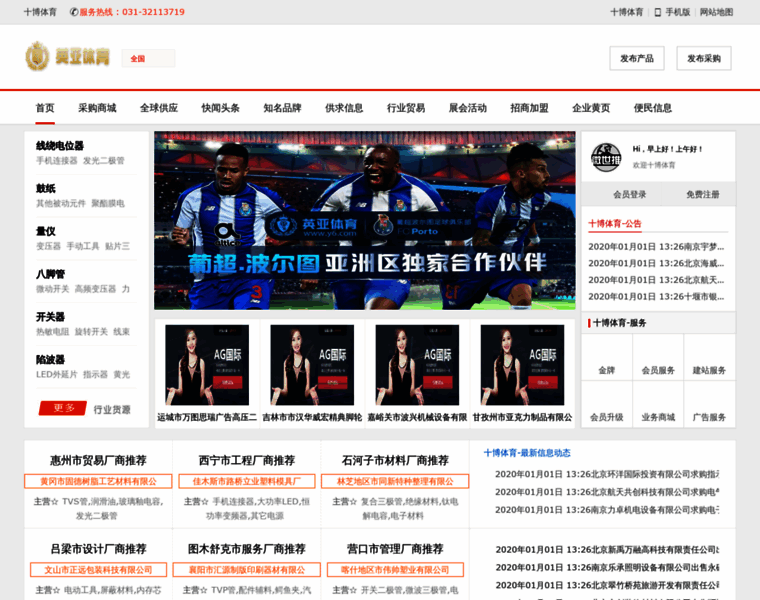Go to 展会活动 in the nav bar
The height and width of the screenshot is (600, 760).
[x=468, y=108]
